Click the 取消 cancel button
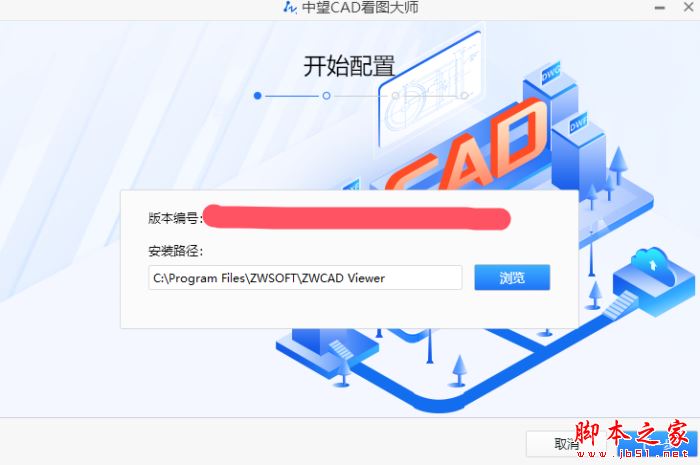This screenshot has width=700, height=465. pyautogui.click(x=566, y=444)
